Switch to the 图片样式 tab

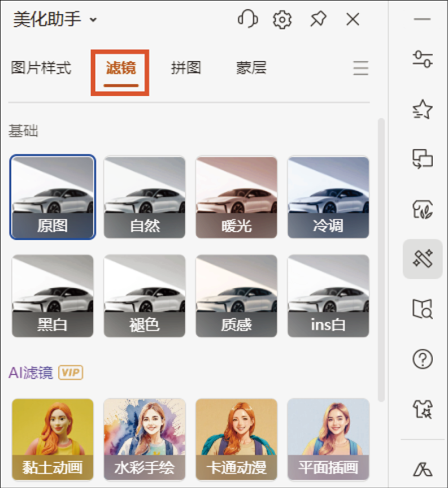[x=41, y=68]
